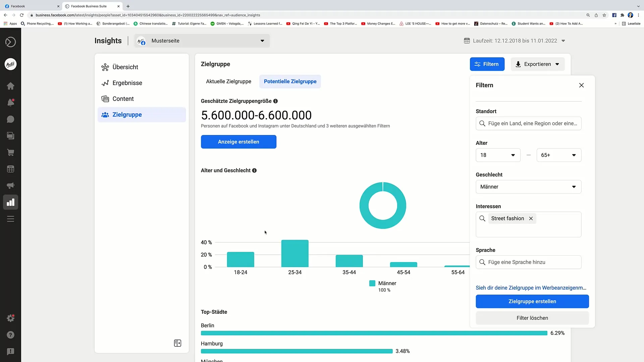Expand the Geschlecht filter dropdown
Viewport: 644px width, 362px height.
click(529, 186)
